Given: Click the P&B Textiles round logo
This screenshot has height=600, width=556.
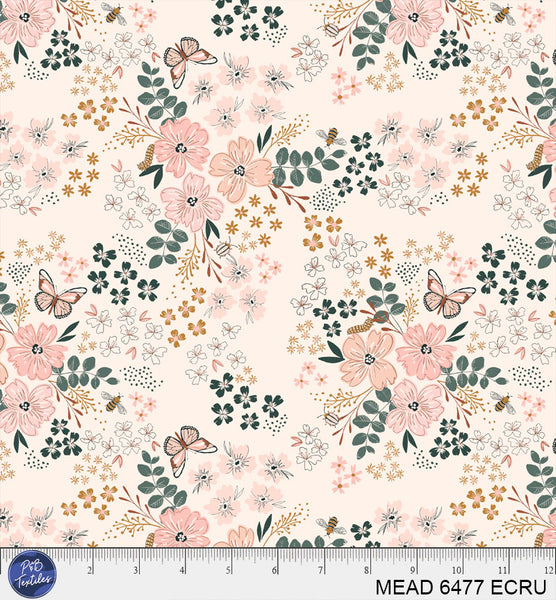Looking at the screenshot, I should (x=33, y=574).
